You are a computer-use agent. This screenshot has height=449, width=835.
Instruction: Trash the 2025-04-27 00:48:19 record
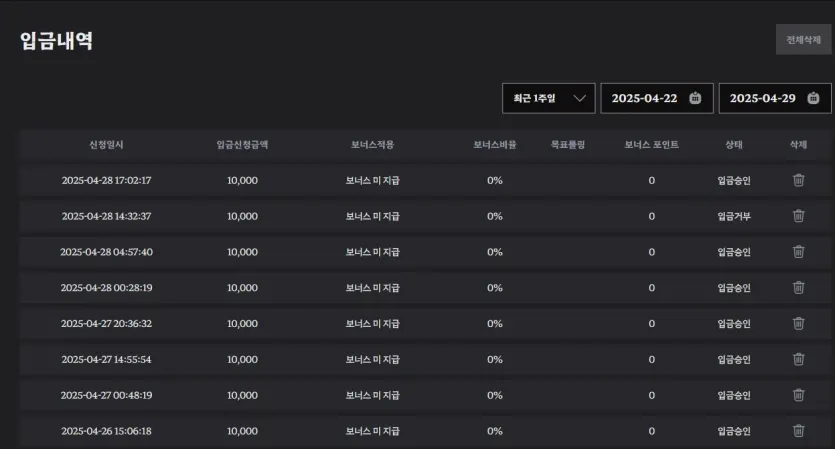(x=798, y=395)
